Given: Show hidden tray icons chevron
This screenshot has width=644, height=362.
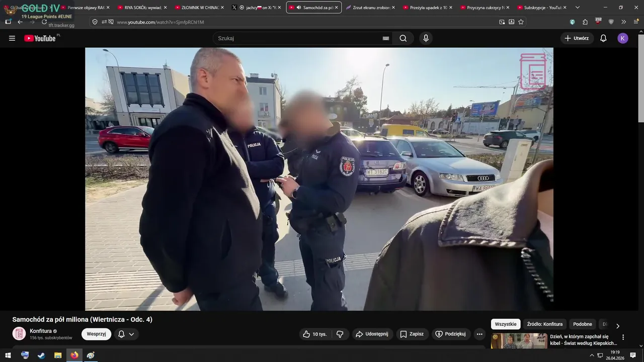Looking at the screenshot, I should pos(592,355).
